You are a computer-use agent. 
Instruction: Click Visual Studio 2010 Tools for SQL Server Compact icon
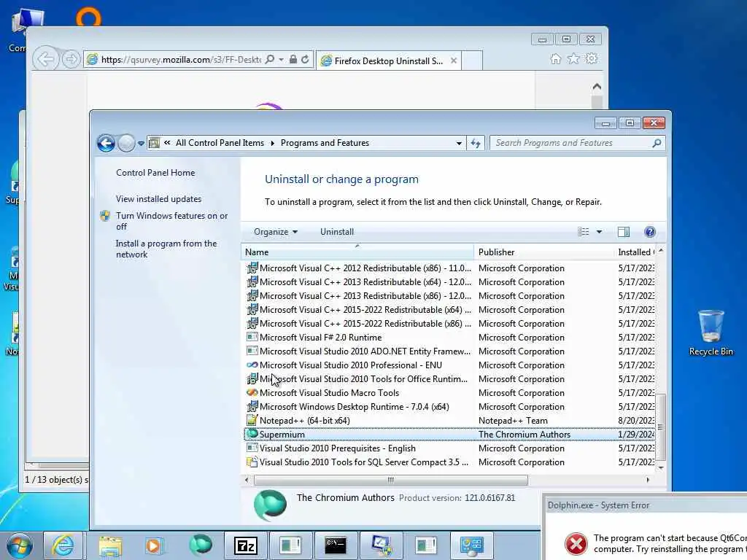pos(252,462)
